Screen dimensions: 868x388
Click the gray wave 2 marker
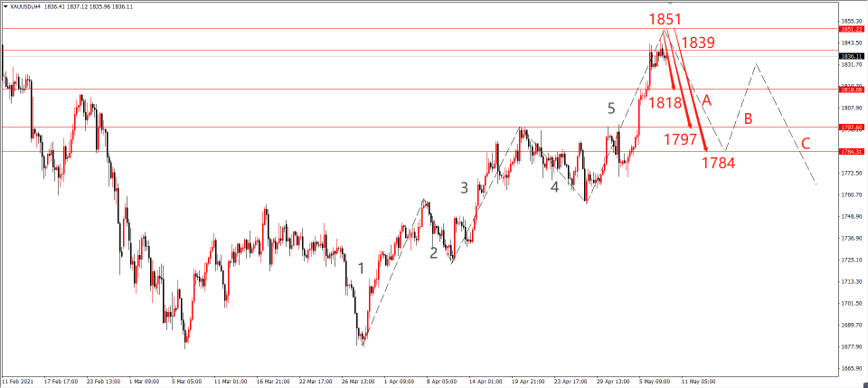(x=434, y=252)
